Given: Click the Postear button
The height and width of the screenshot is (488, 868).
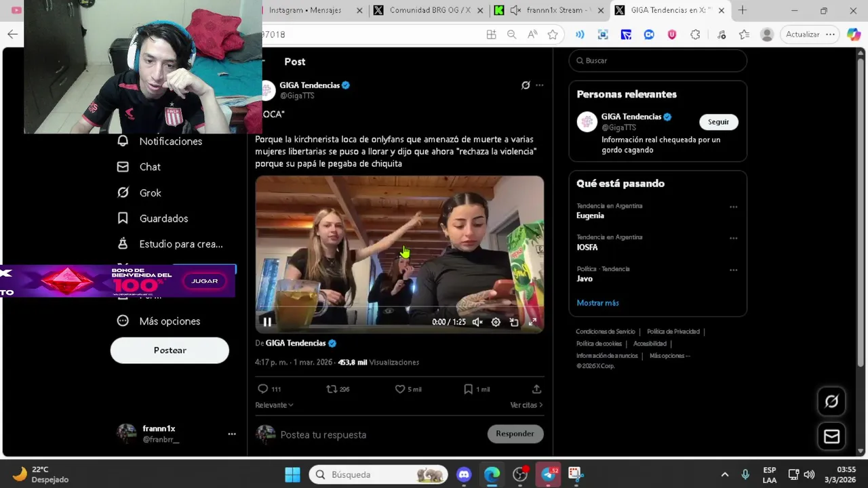Looking at the screenshot, I should [170, 350].
